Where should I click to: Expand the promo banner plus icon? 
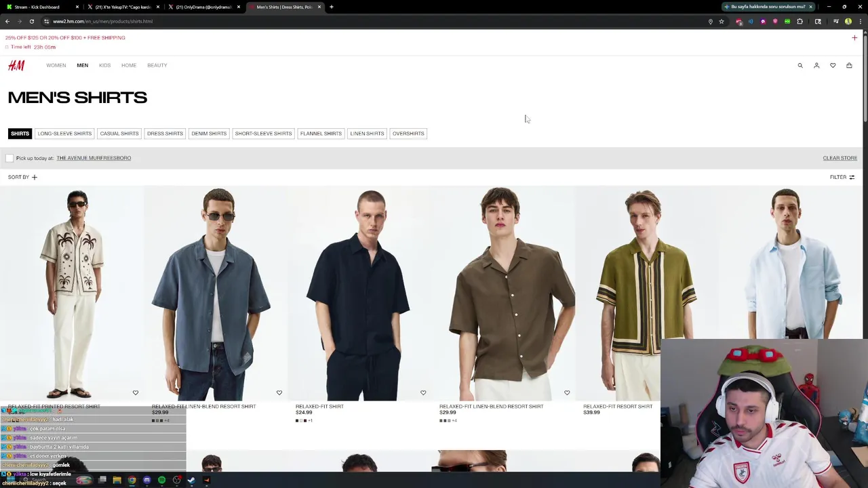(854, 38)
